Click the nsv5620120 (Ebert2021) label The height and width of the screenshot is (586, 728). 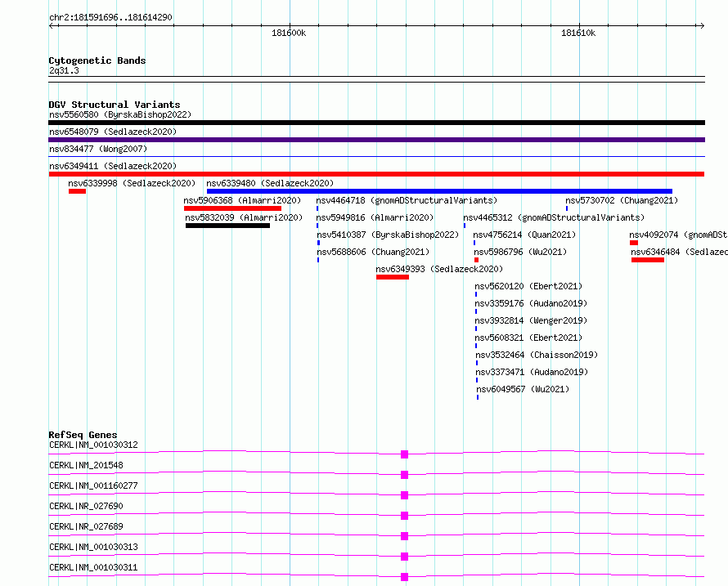point(528,286)
